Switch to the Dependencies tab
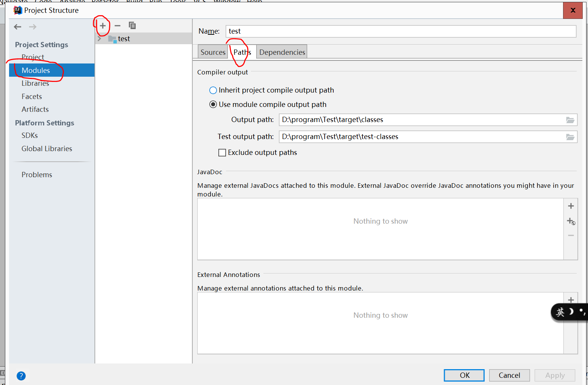This screenshot has height=385, width=588. [x=282, y=52]
